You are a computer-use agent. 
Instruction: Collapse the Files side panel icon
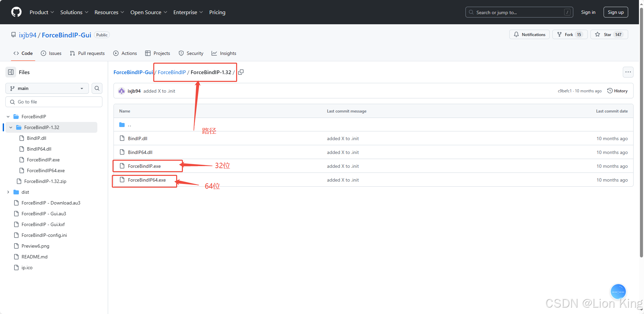click(11, 72)
